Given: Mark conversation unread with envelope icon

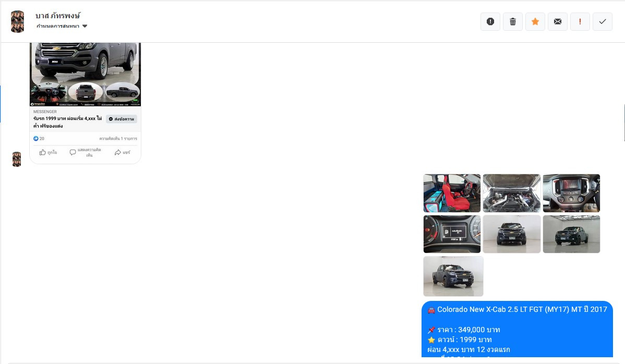Looking at the screenshot, I should [558, 21].
